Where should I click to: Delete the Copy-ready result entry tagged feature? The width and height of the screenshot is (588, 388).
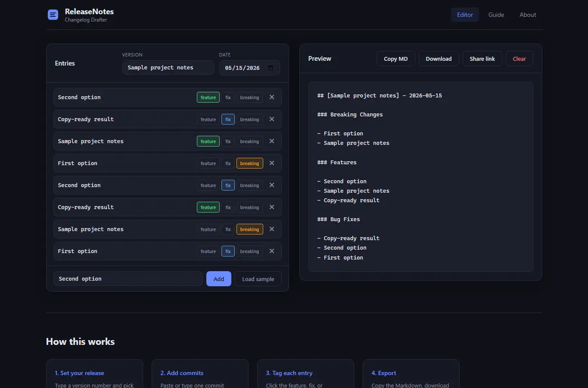pyautogui.click(x=272, y=207)
